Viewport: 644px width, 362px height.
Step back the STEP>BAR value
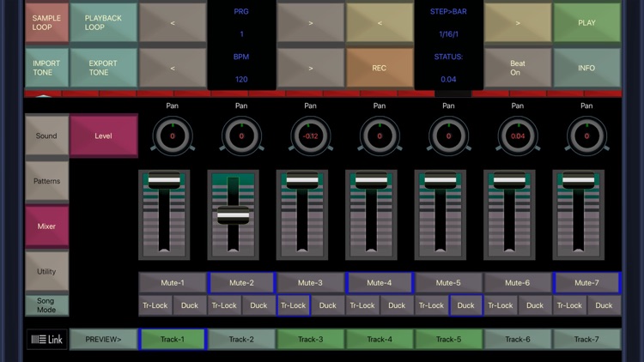pos(380,22)
